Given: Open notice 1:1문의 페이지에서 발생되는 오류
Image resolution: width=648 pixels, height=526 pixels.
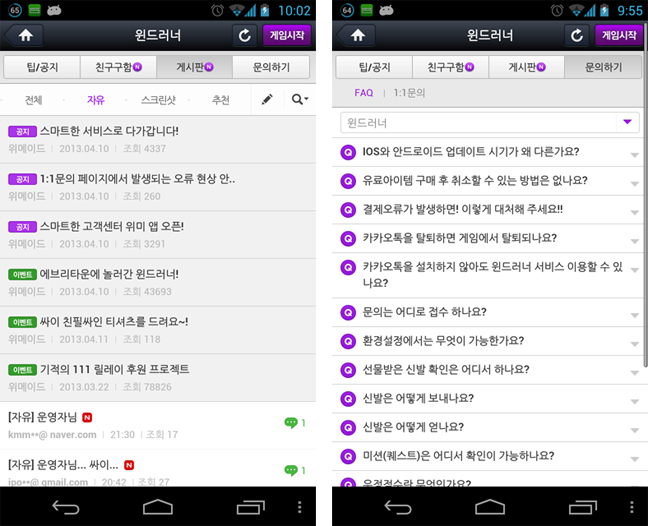Looking at the screenshot, I should pyautogui.click(x=158, y=187).
